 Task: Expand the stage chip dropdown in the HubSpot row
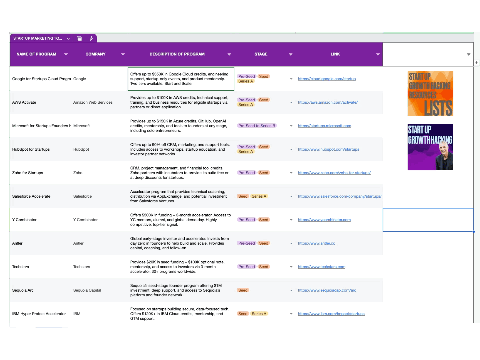pyautogui.click(x=291, y=149)
